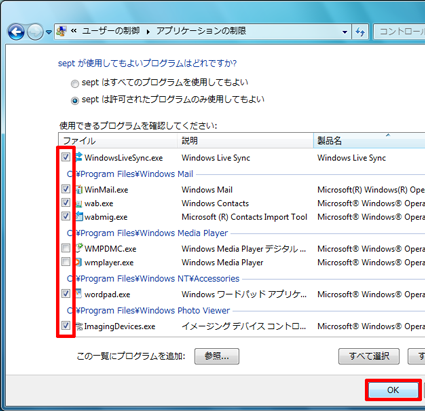This screenshot has width=425, height=411.
Task: Click the wmplayer.exe icon
Action: coord(79,262)
